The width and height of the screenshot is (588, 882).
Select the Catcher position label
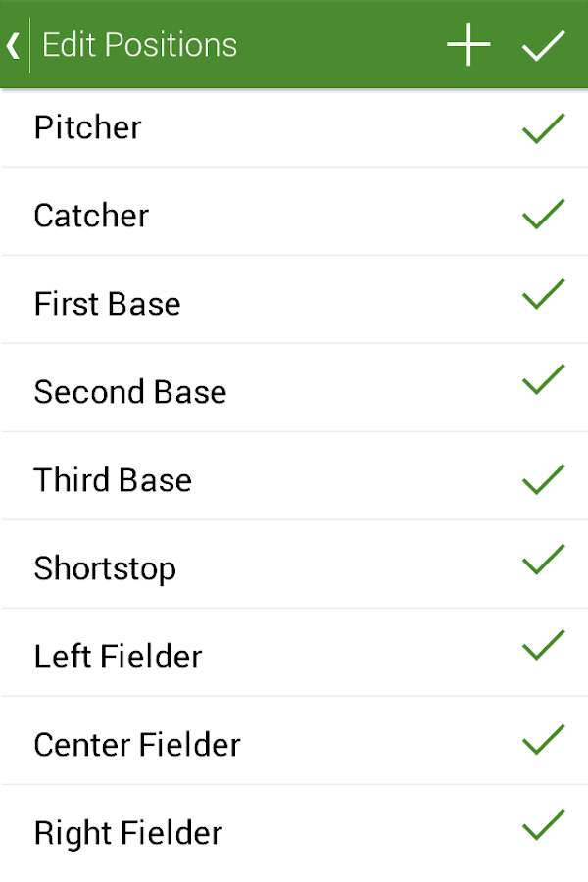91,216
